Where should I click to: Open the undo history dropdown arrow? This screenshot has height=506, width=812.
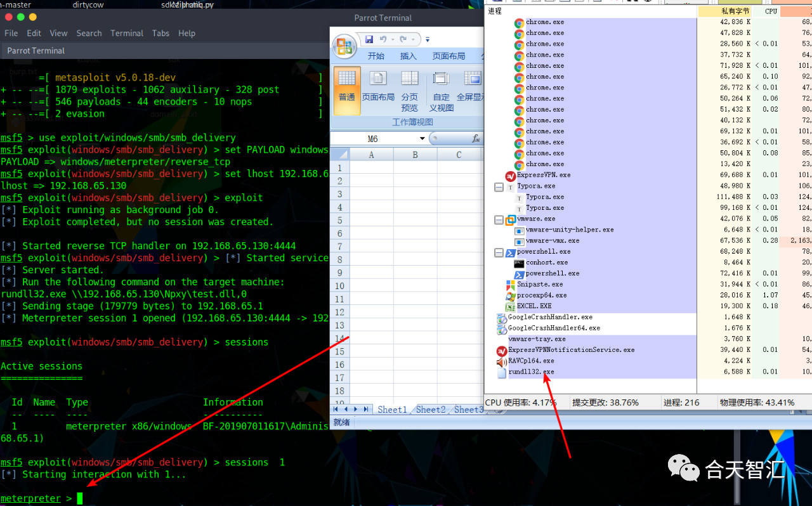pos(391,40)
